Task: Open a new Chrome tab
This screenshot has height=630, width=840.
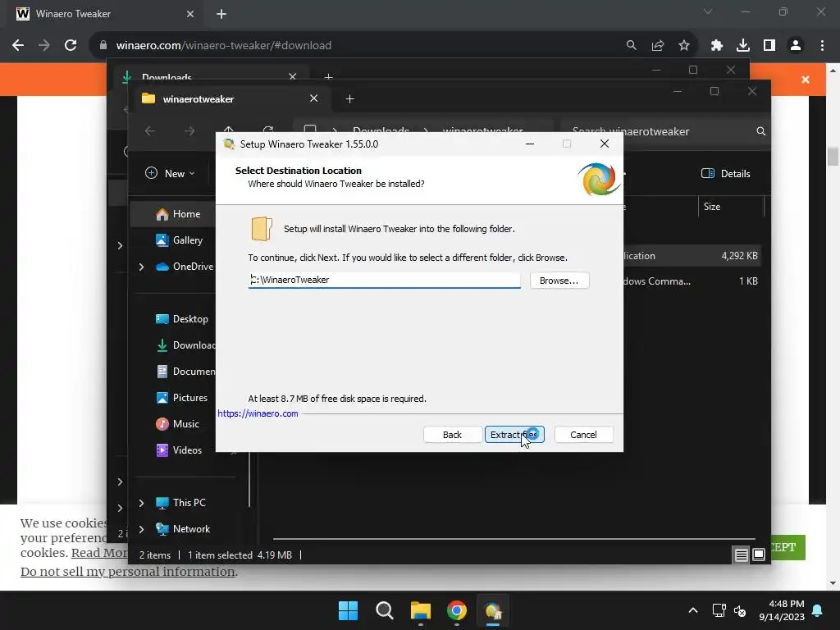Action: (221, 14)
